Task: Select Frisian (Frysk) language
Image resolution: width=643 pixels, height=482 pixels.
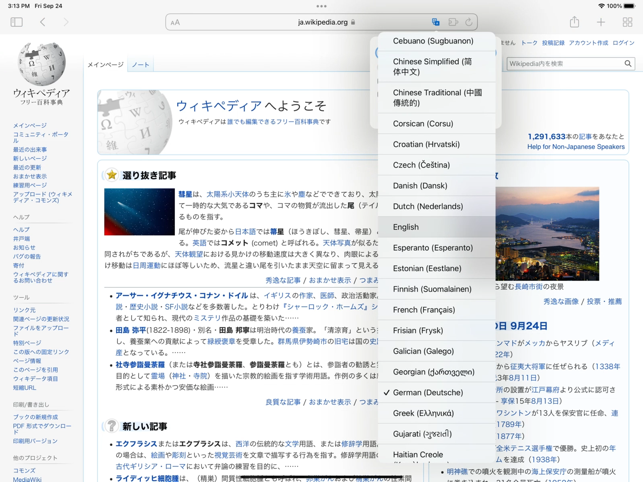Action: coord(436,330)
